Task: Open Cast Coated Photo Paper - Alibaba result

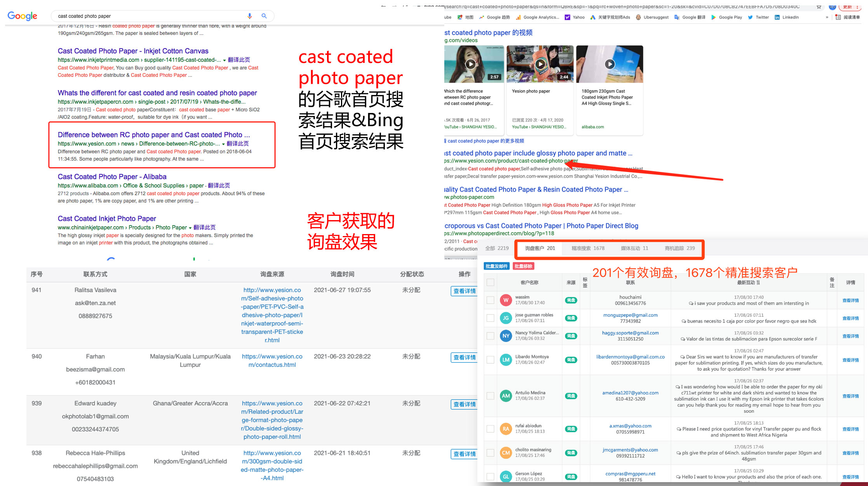Action: (112, 177)
